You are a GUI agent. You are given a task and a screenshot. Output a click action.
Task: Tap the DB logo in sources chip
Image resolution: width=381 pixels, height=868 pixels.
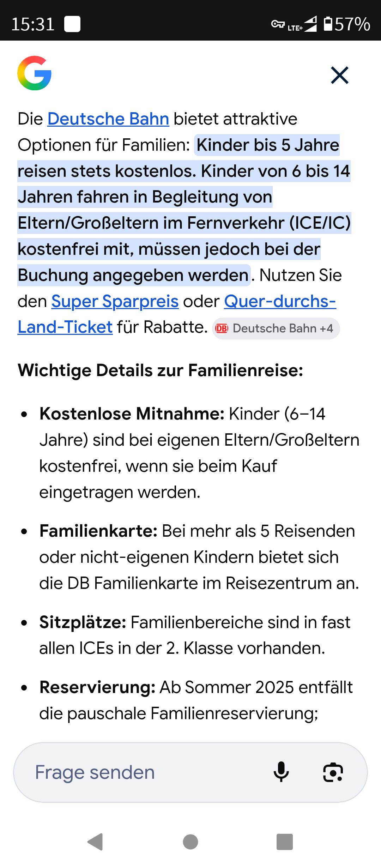(x=222, y=328)
